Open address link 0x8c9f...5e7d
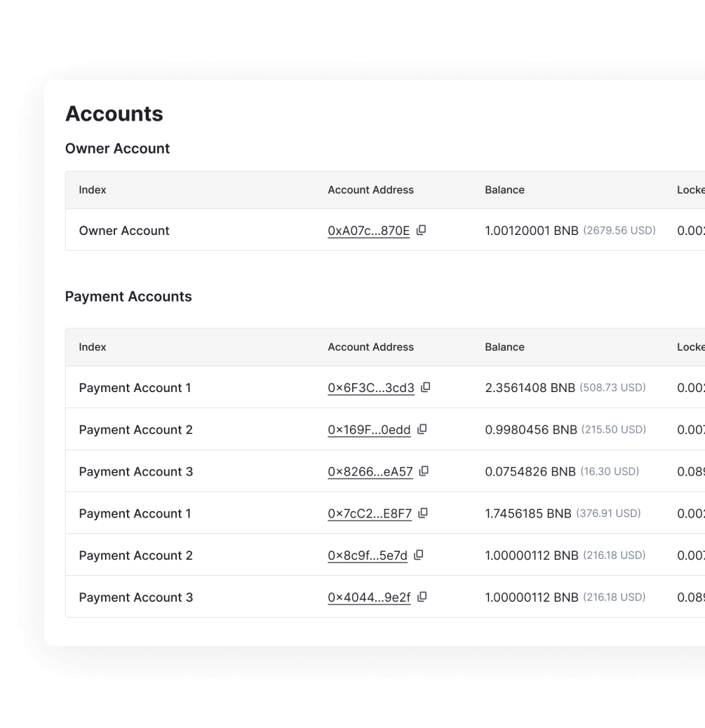Viewport: 705px width, 728px height. [368, 555]
